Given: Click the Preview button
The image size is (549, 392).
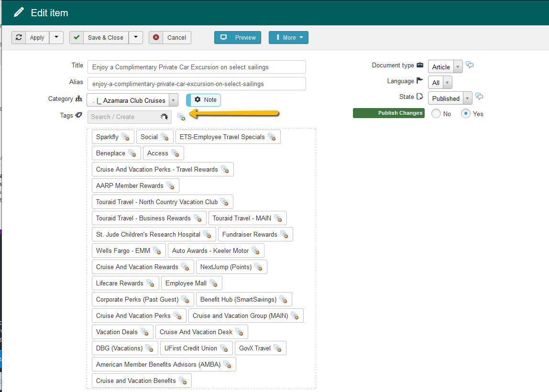Looking at the screenshot, I should pos(238,37).
